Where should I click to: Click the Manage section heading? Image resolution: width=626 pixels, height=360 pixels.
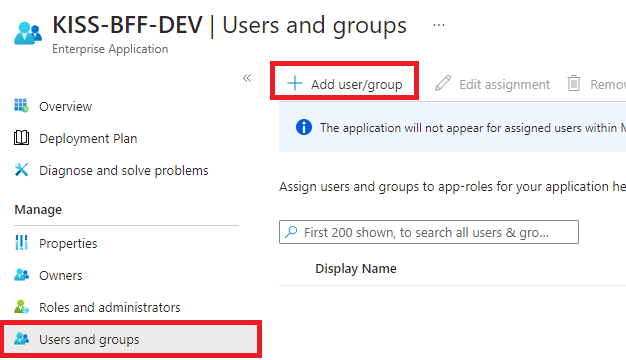pos(38,210)
